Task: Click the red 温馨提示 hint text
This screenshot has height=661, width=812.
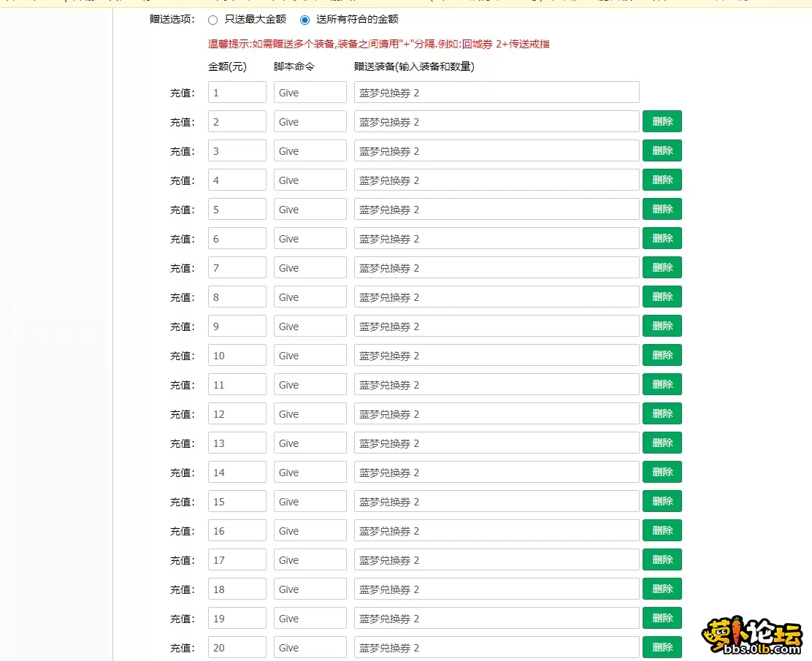Action: point(378,44)
